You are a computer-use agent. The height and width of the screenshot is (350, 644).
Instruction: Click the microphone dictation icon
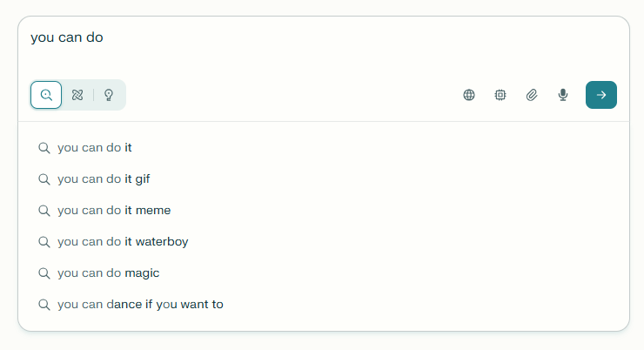(x=563, y=95)
